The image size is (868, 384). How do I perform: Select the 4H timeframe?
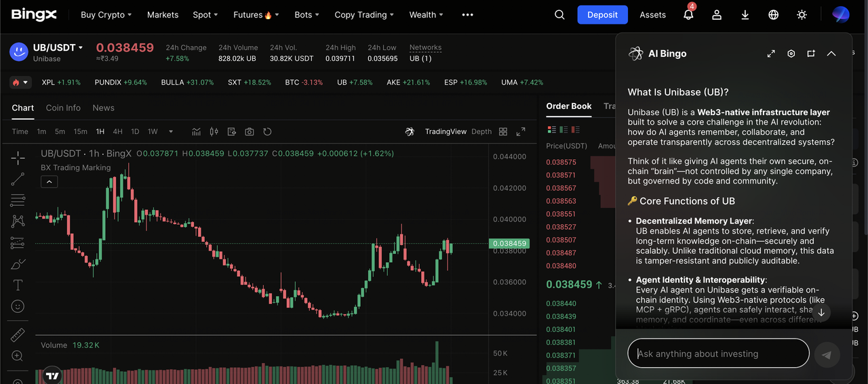point(118,131)
